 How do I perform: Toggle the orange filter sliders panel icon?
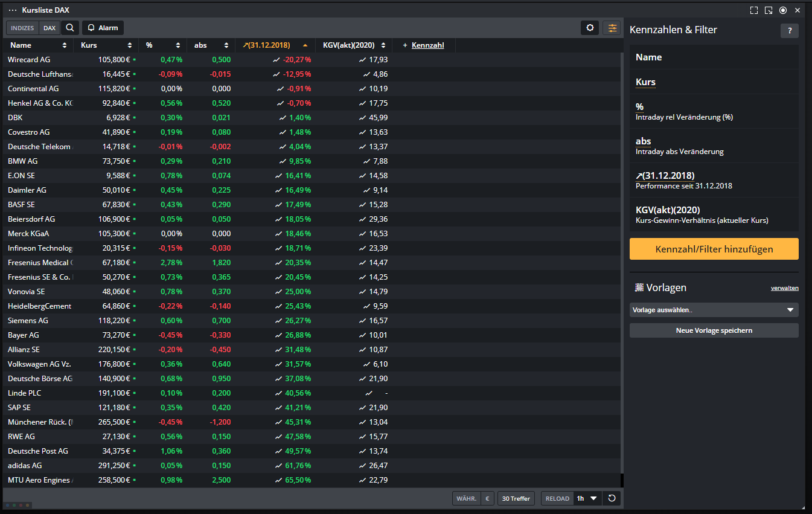click(612, 28)
